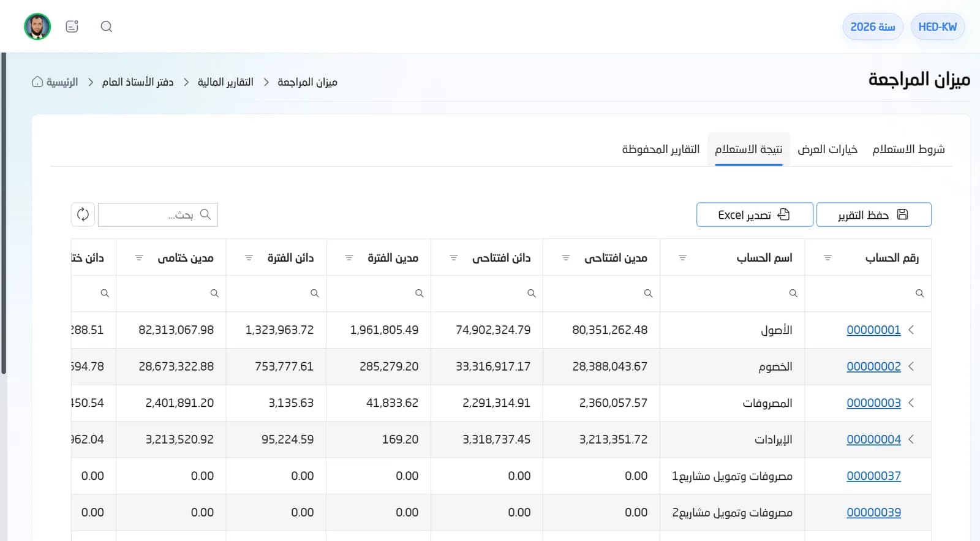980x541 pixels.
Task: Open account link 00000039
Action: click(873, 512)
